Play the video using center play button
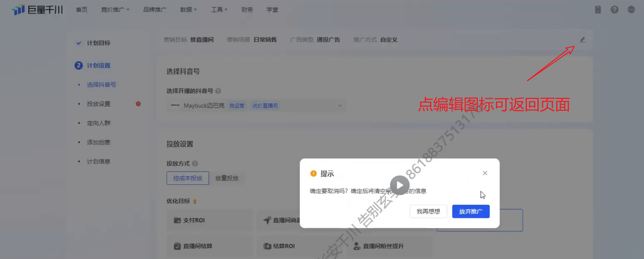The width and height of the screenshot is (644, 259). [x=399, y=185]
